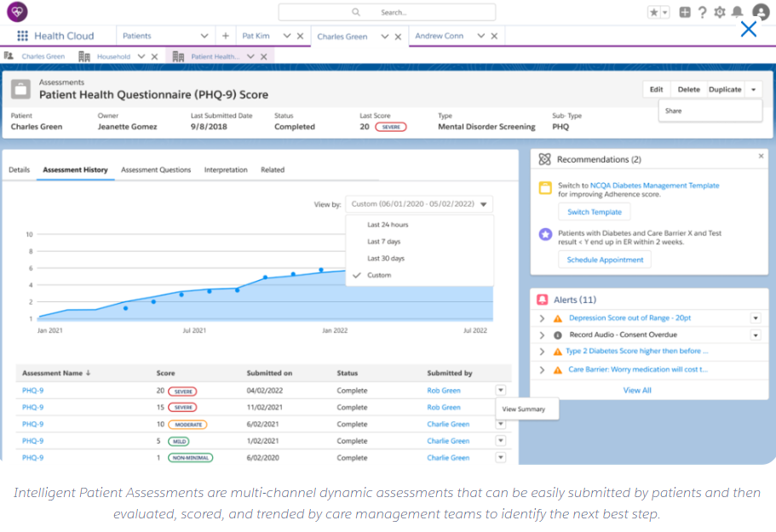Click the help question mark icon
Screen dimensions: 776x532
(702, 12)
